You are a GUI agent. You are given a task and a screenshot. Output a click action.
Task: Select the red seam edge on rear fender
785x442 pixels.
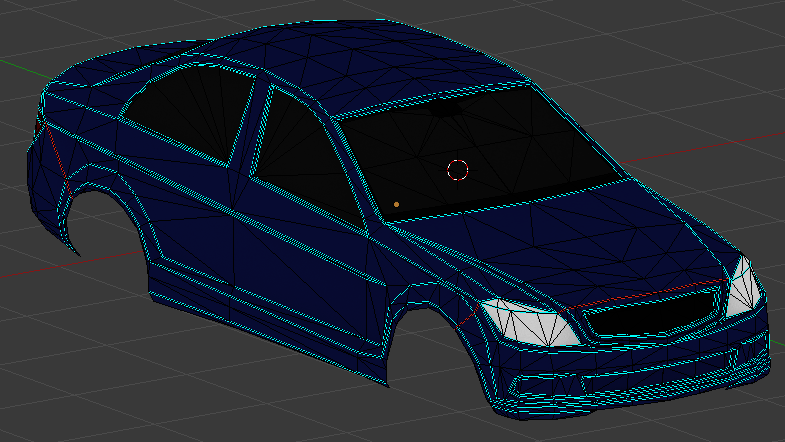pyautogui.click(x=59, y=161)
